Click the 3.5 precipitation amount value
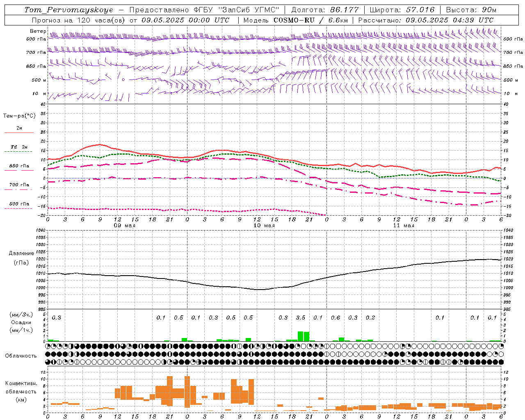The image size is (525, 420). [300, 318]
